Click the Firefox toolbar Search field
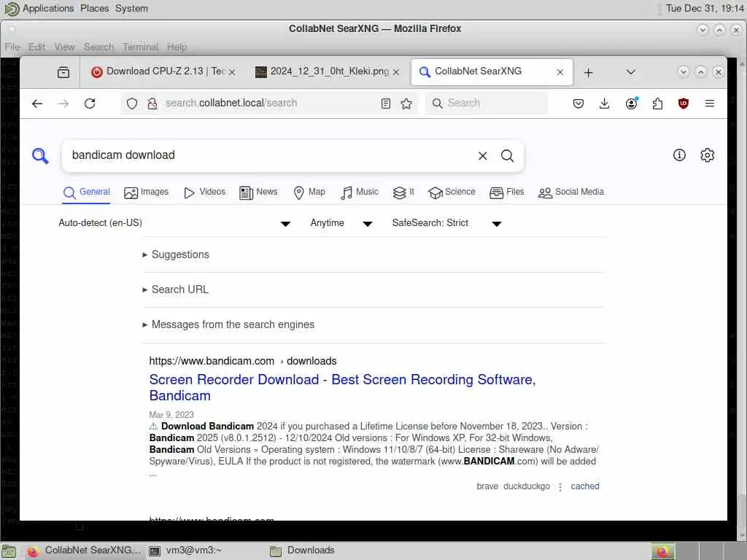The width and height of the screenshot is (747, 560). [486, 104]
